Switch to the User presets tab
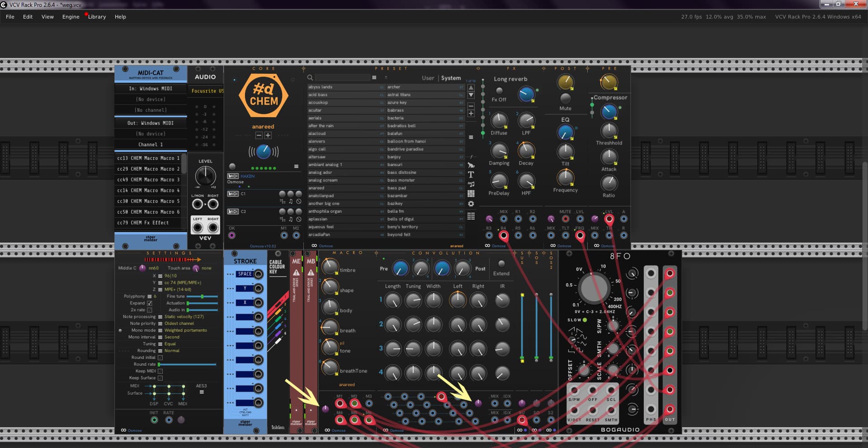Viewport: 868px width, 448px height. (428, 78)
